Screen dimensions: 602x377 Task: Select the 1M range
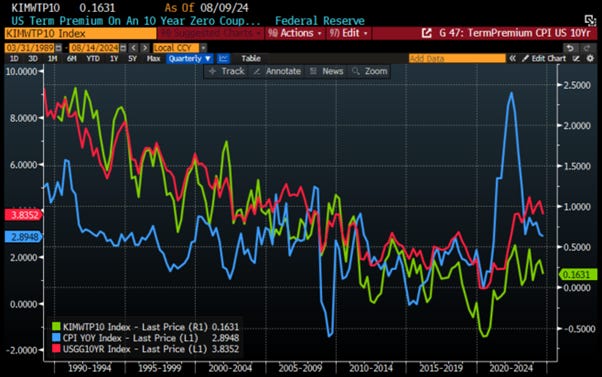point(52,58)
